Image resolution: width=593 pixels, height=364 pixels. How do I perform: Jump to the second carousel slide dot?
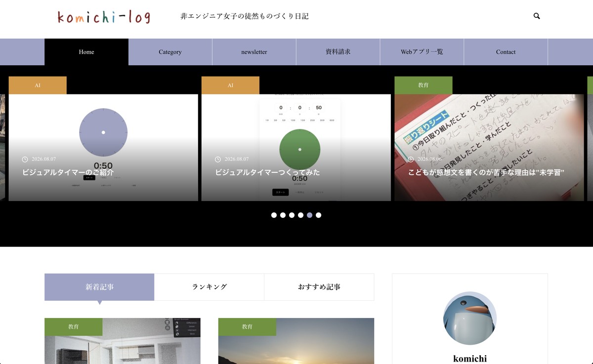click(x=283, y=215)
